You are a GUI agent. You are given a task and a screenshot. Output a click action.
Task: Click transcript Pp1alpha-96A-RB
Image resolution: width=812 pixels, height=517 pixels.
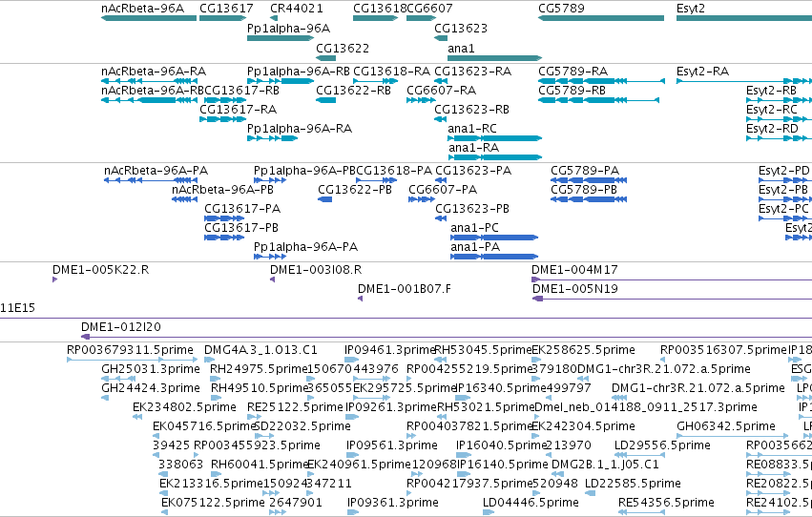tap(281, 81)
